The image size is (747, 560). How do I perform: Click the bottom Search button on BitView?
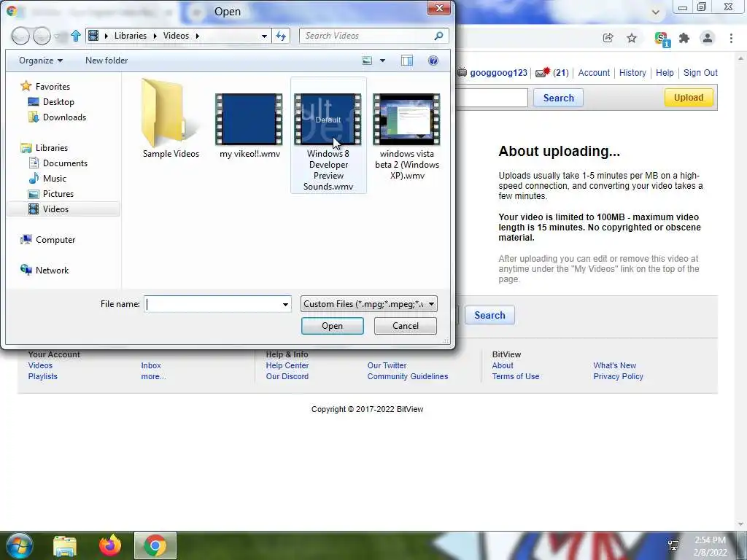point(489,315)
